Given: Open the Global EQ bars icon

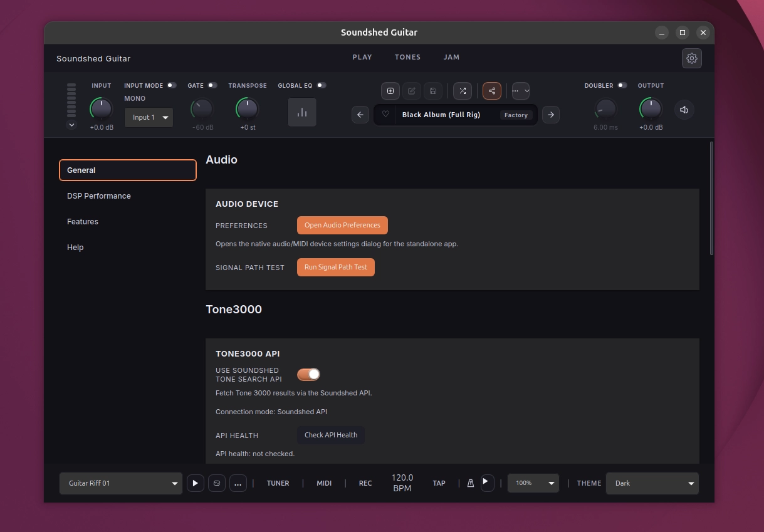Looking at the screenshot, I should (x=302, y=112).
